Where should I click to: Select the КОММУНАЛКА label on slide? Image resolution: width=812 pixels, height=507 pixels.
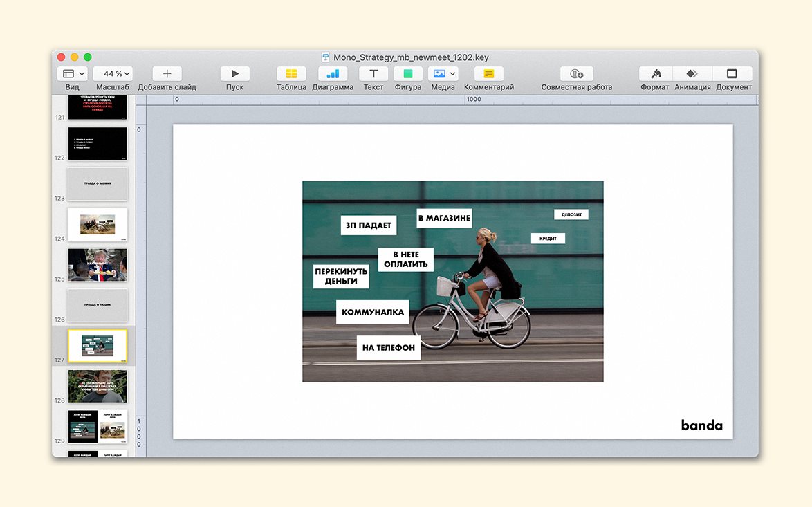coord(373,312)
